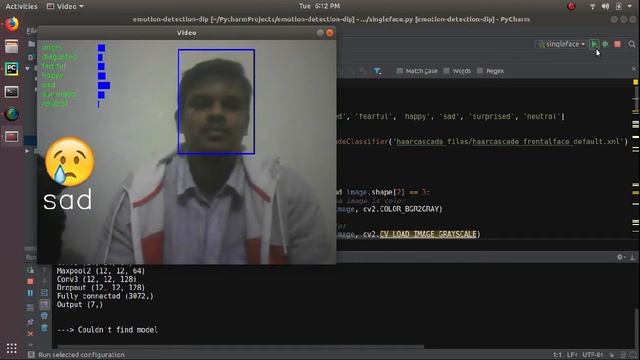The width and height of the screenshot is (640, 360).
Task: Click the PyCharm icon in the dock
Action: coord(11,69)
